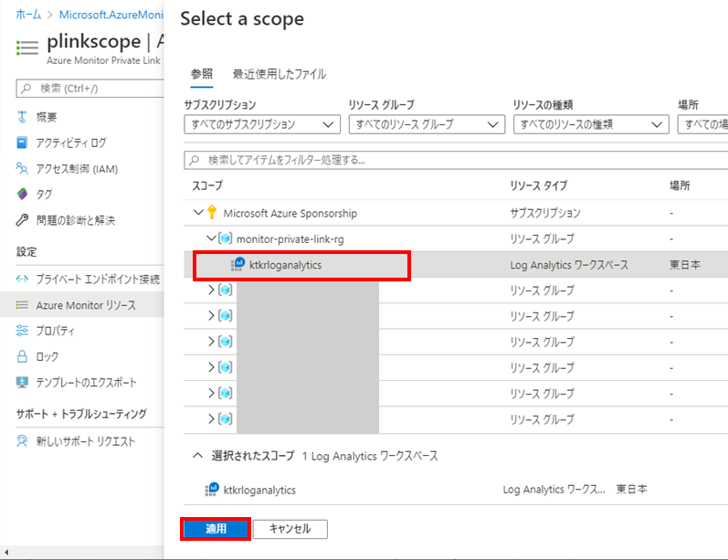Click the キャンセル button
Image resolution: width=728 pixels, height=560 pixels.
(290, 529)
